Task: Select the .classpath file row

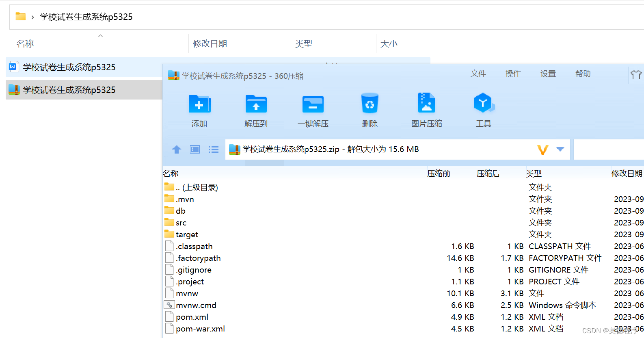Action: (403, 246)
